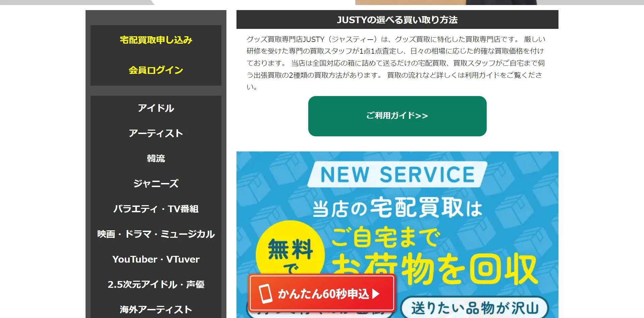This screenshot has width=644, height=318.
Task: Click the NEW SERVICE banner title
Action: pos(397,175)
